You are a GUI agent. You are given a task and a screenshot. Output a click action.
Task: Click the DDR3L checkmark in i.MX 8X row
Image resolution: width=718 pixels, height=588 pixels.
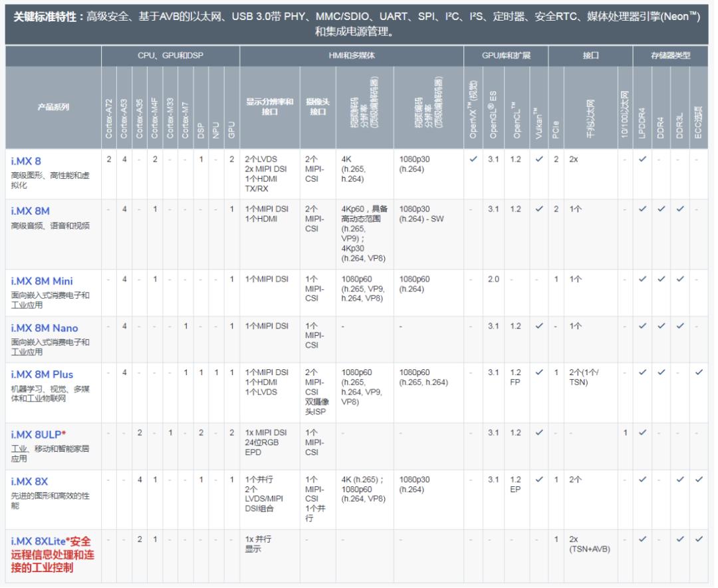[680, 480]
